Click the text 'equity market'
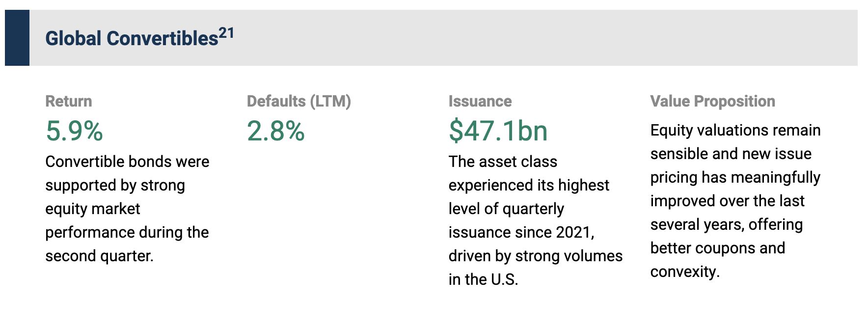The height and width of the screenshot is (328, 868). (93, 209)
